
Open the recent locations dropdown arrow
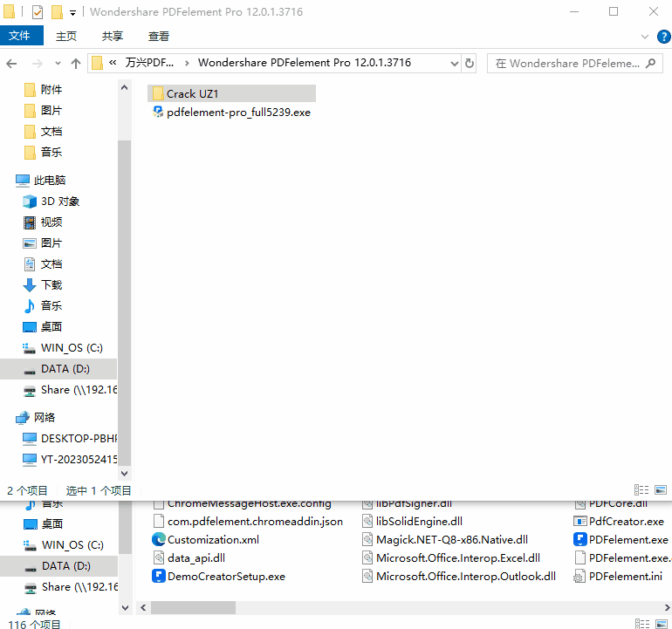(57, 64)
